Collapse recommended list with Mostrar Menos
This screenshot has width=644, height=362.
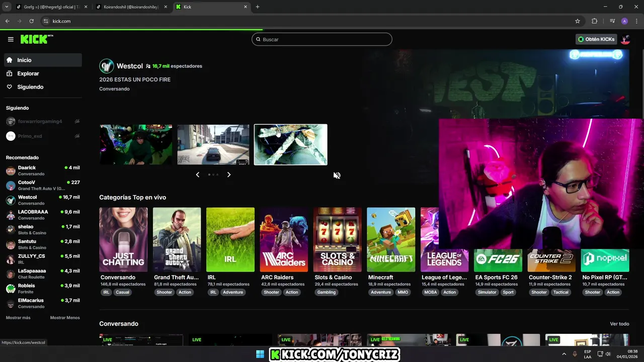65,318
